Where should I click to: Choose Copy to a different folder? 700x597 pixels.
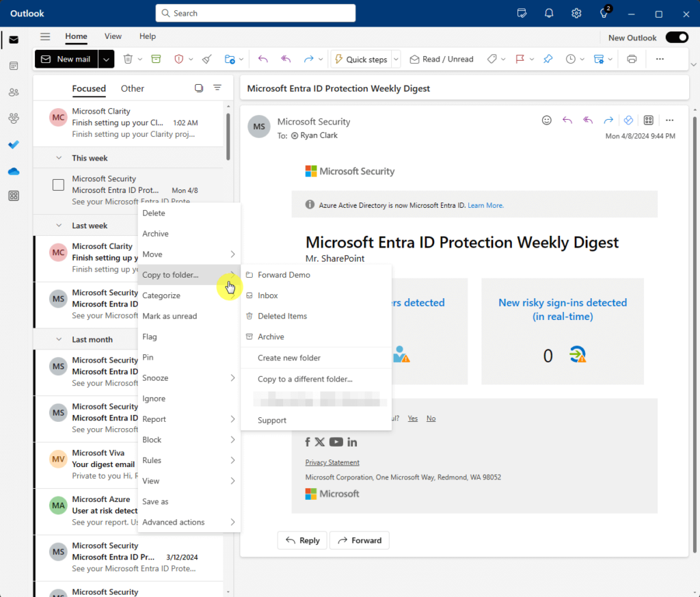(x=316, y=379)
